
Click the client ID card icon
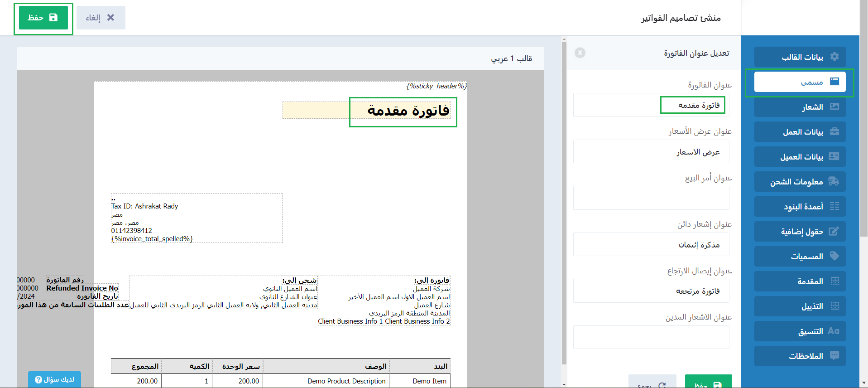coord(834,156)
